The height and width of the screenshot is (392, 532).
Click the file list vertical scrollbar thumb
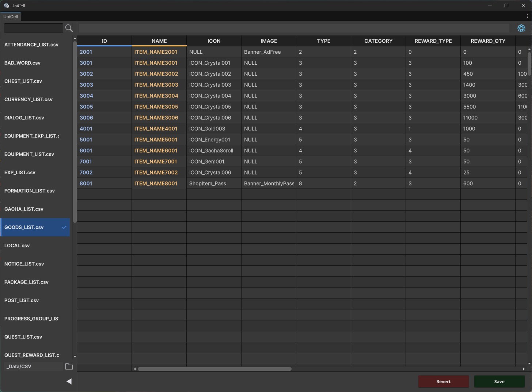click(x=75, y=132)
